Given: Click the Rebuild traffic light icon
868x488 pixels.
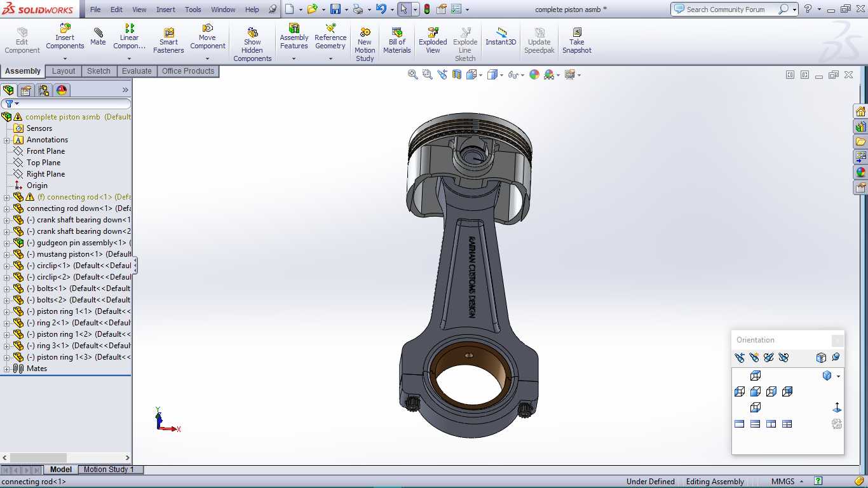Looking at the screenshot, I should pos(427,10).
